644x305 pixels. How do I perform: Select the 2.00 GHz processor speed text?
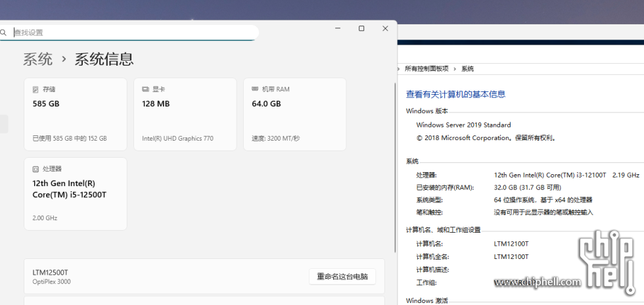(x=45, y=218)
